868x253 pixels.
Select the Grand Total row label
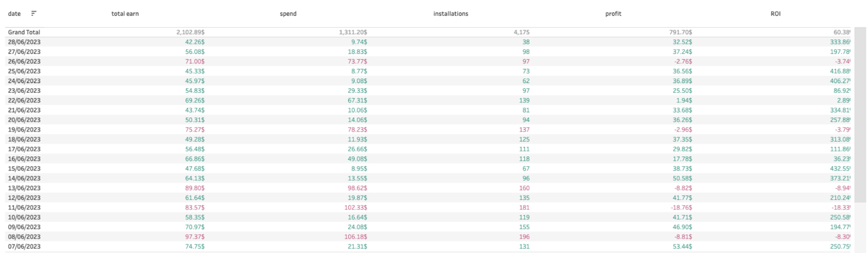[24, 33]
